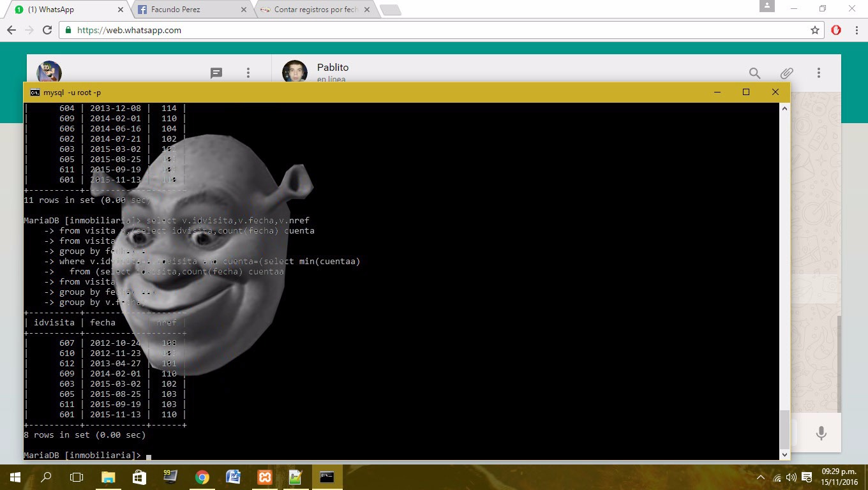The image size is (868, 490).
Task: Click result row 612 dated 2013-04-27
Action: coord(105,364)
